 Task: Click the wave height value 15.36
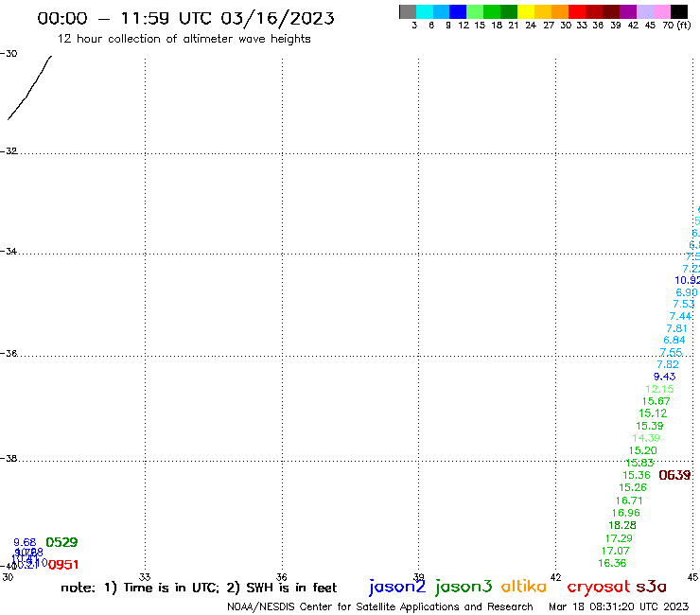(637, 475)
